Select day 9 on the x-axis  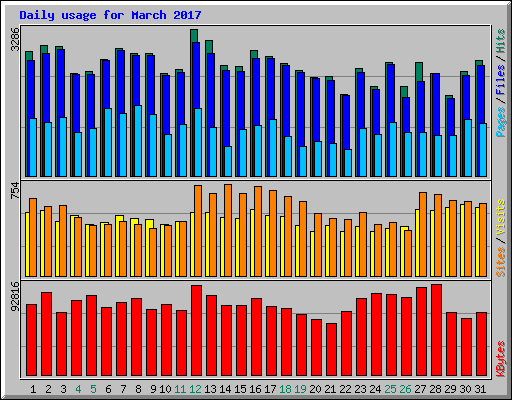click(153, 389)
